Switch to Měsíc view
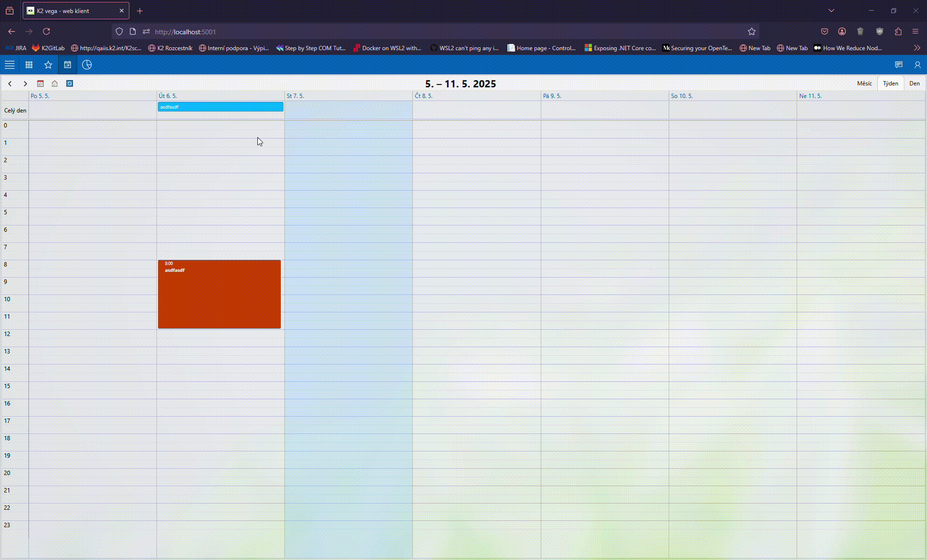927x560 pixels. tap(864, 84)
